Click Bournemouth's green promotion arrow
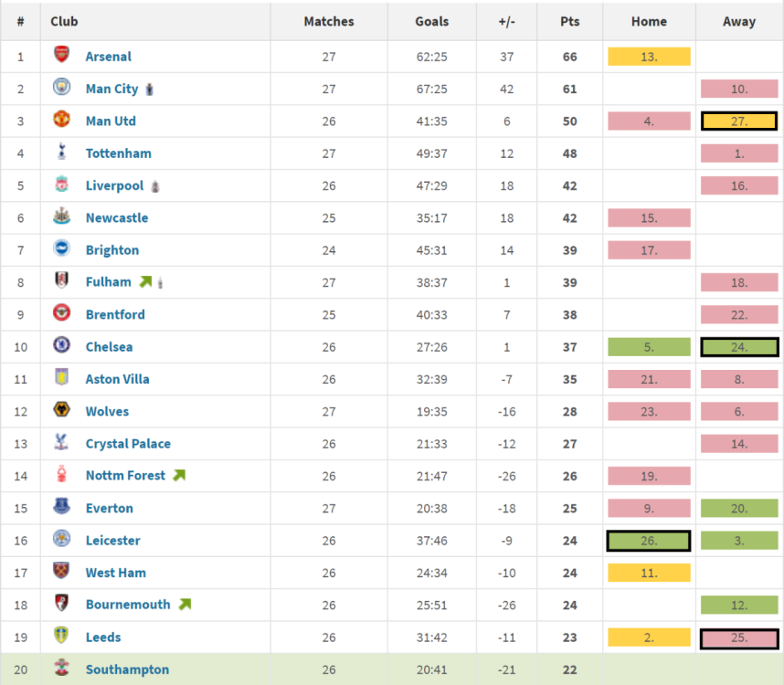The image size is (784, 685). click(x=185, y=605)
